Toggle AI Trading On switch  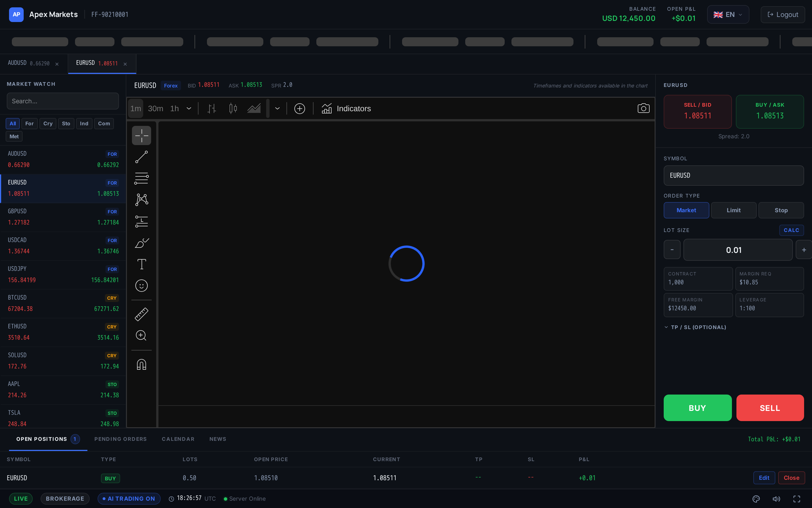[129, 499]
